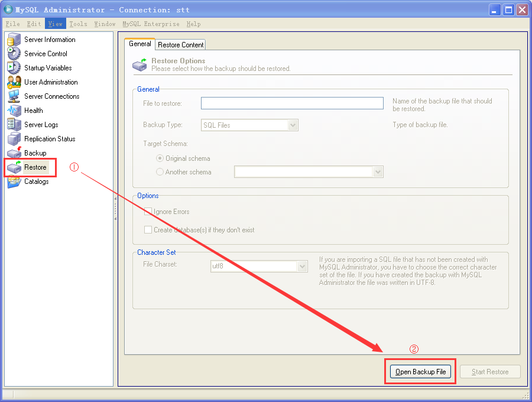Open the File menu
The width and height of the screenshot is (532, 402).
[x=12, y=24]
